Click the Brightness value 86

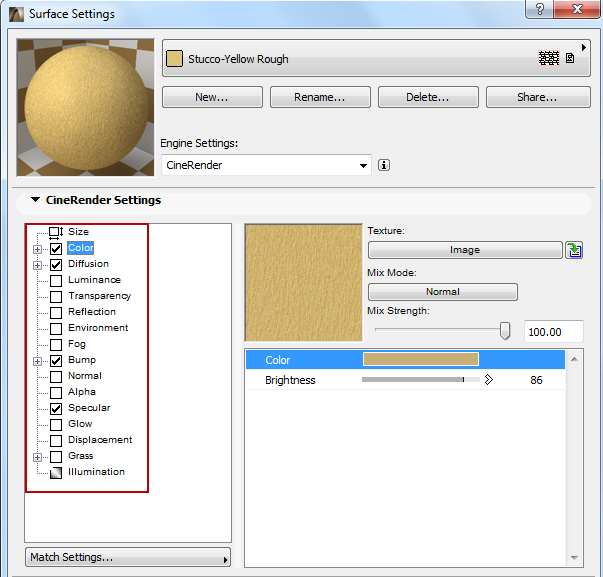[x=536, y=380]
